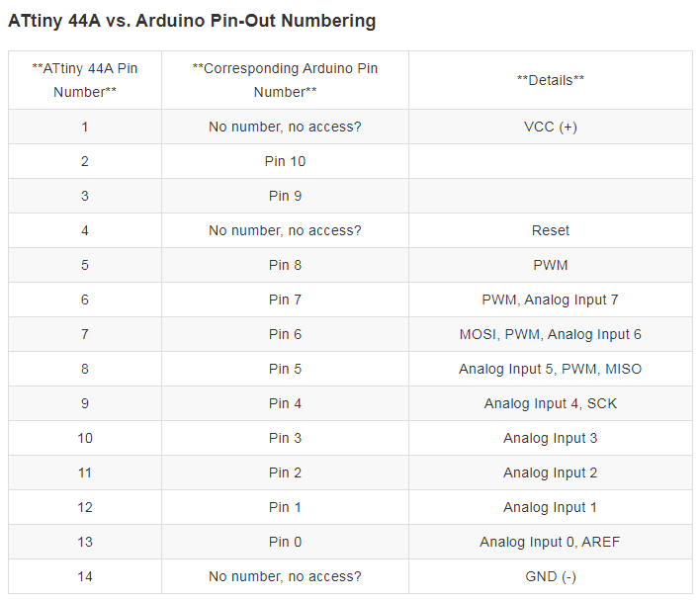
Task: Click Analog Input 0, AREF cell
Action: coord(551,542)
